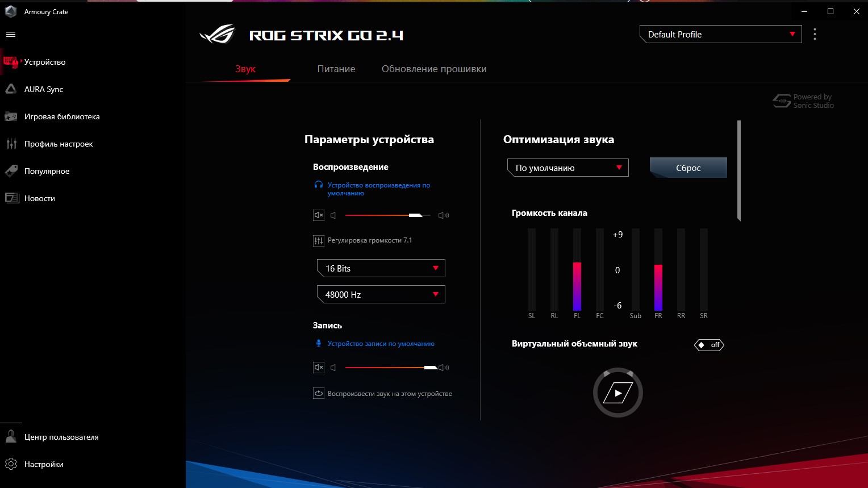Select the Устройство device icon
The image size is (868, 488).
click(x=11, y=62)
